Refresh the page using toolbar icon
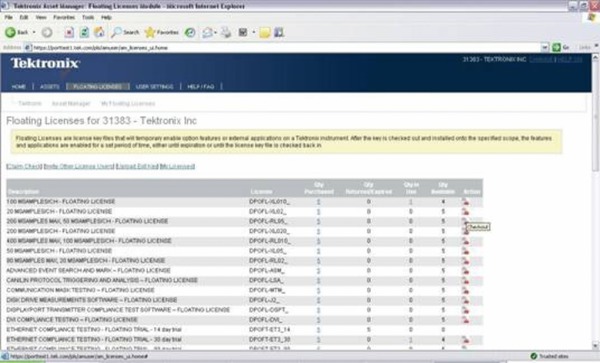The image size is (600, 363). (84, 33)
